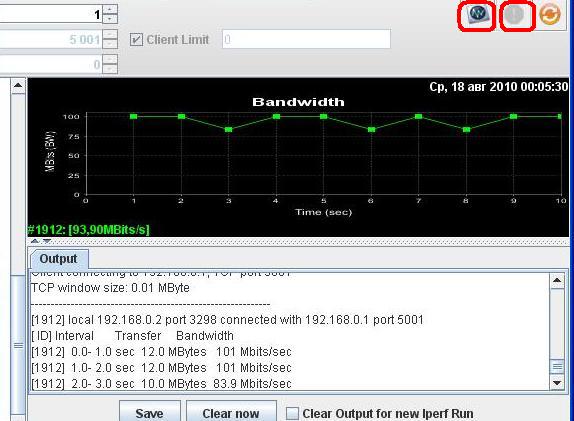Viewport: 574px width, 421px height.
Task: Click the output scrollbar thumb
Action: pos(557,367)
